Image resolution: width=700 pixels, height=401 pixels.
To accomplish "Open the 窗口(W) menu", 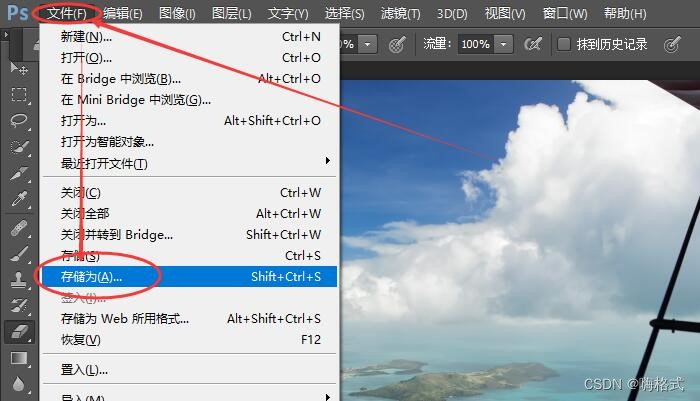I will 565,13.
